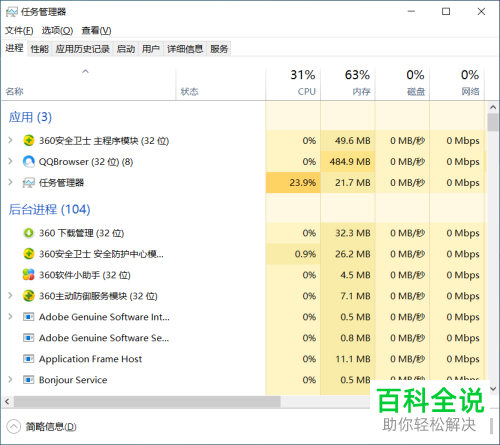The height and width of the screenshot is (445, 500).
Task: Click the 32.3 MB memory cell
Action: pyautogui.click(x=348, y=233)
